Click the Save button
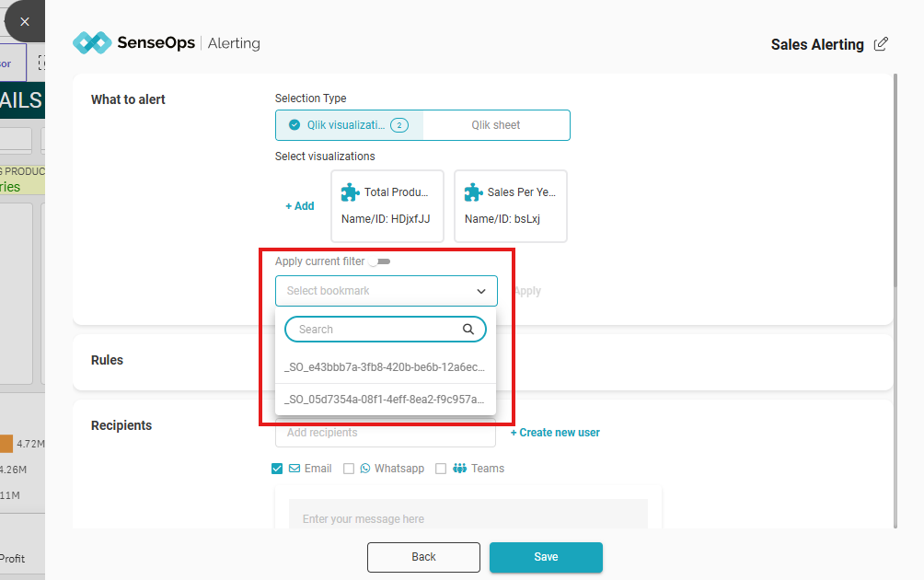 click(x=547, y=557)
